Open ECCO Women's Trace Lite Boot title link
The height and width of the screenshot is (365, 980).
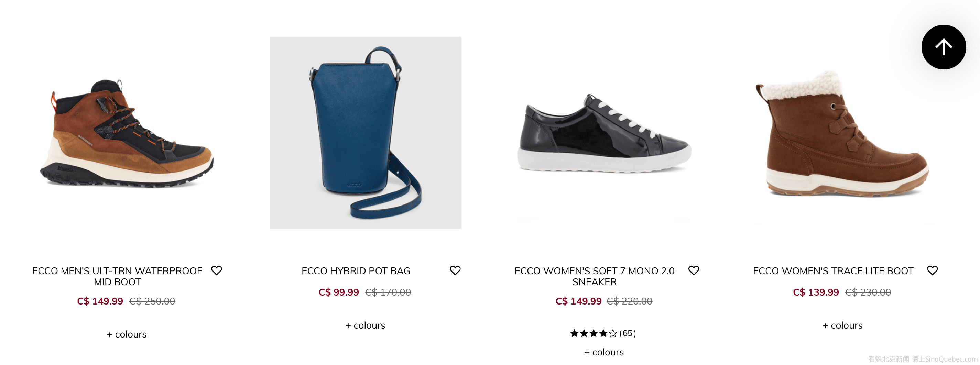[833, 271]
